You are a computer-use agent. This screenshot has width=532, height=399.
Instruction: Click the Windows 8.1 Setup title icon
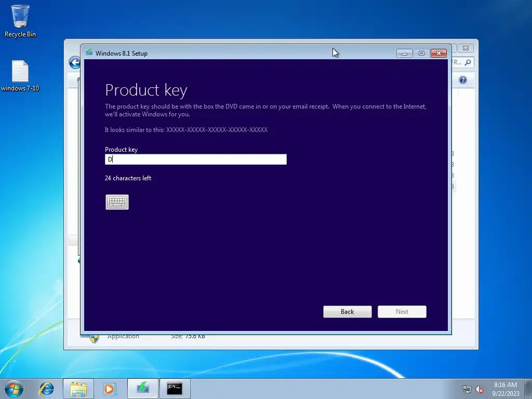tap(89, 52)
